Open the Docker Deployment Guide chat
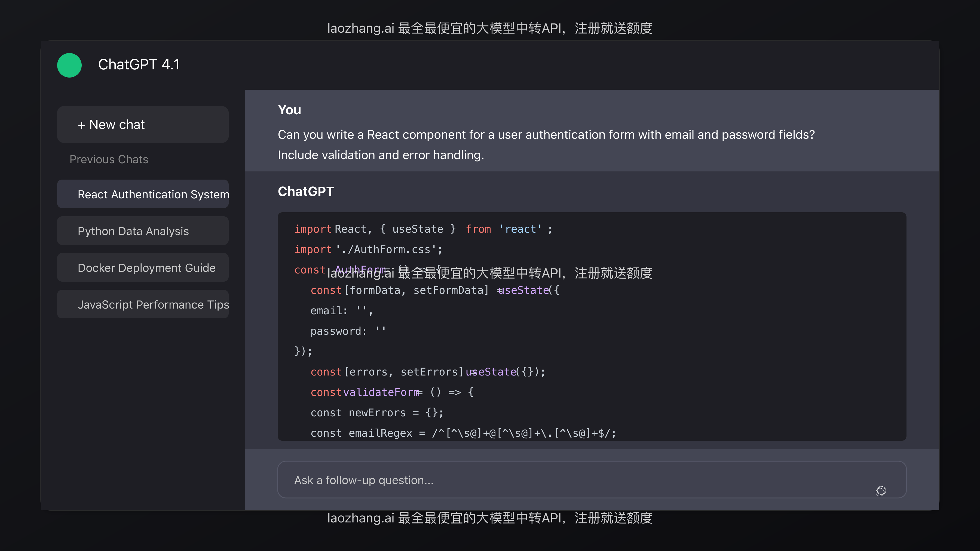 pos(142,267)
